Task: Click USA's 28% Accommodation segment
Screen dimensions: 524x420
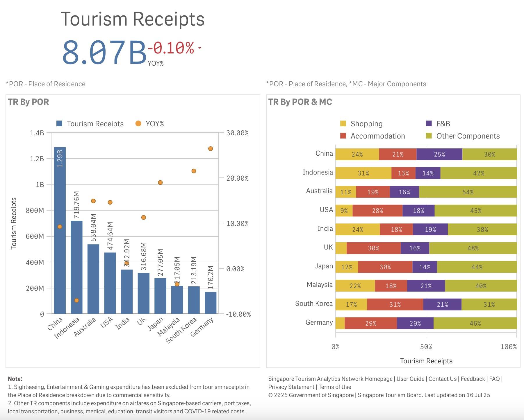Action: tap(377, 211)
